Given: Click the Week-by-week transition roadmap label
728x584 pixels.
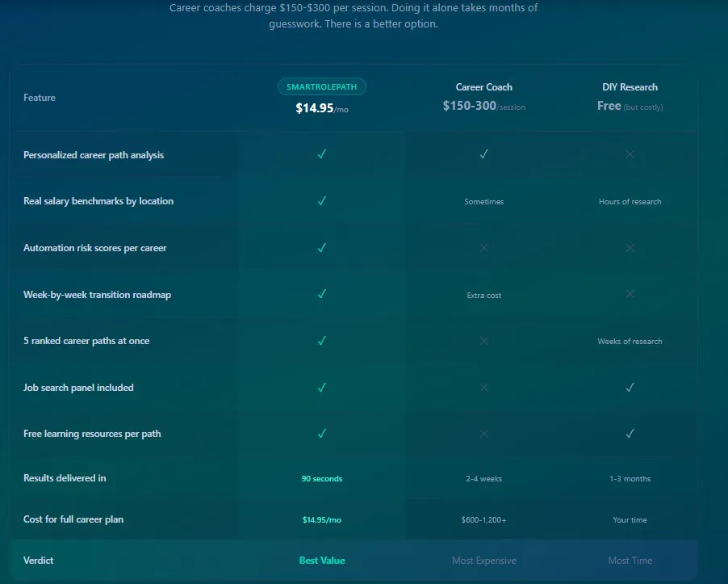Looking at the screenshot, I should (x=97, y=295).
